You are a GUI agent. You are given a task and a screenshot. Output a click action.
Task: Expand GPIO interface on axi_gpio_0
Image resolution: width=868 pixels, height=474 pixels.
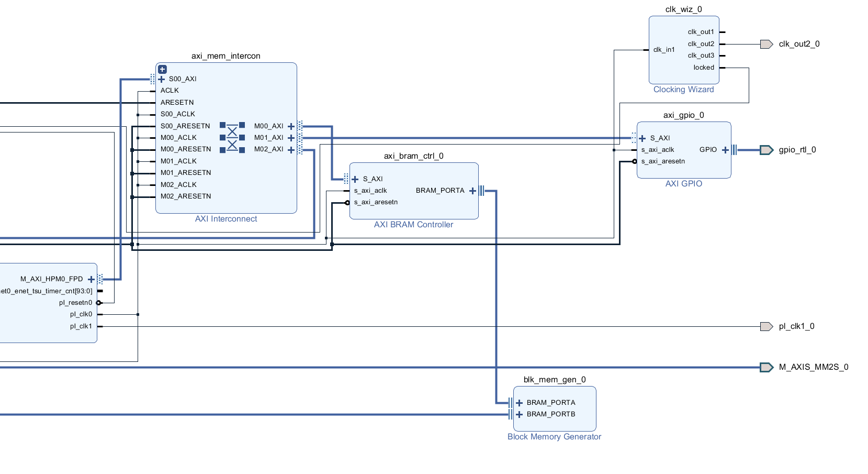(x=726, y=150)
